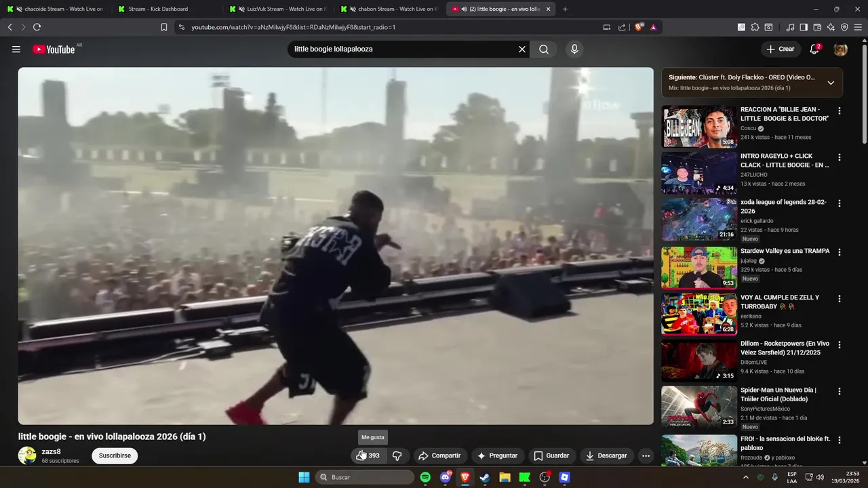The width and height of the screenshot is (868, 488).
Task: Go back in browser history
Action: click(10, 27)
